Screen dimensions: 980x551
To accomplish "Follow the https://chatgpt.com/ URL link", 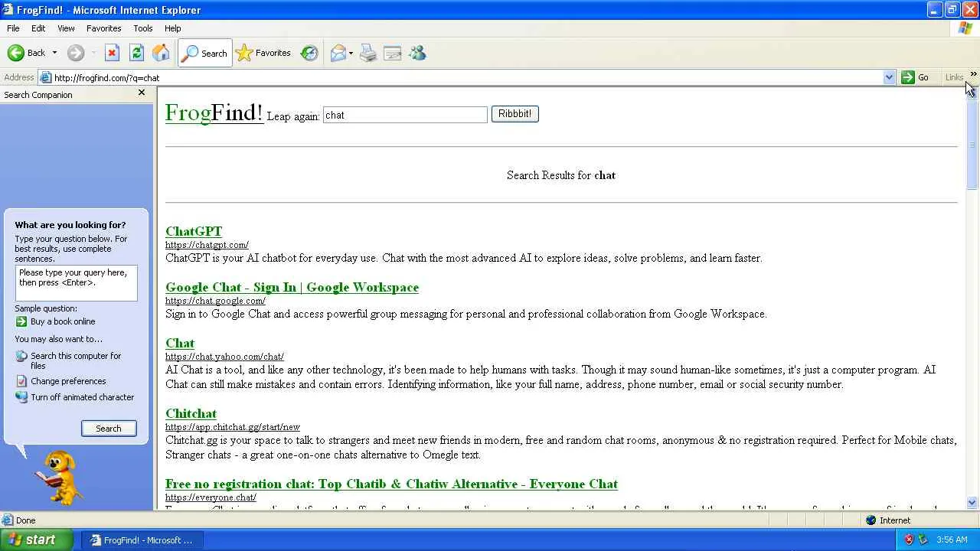I will (207, 245).
